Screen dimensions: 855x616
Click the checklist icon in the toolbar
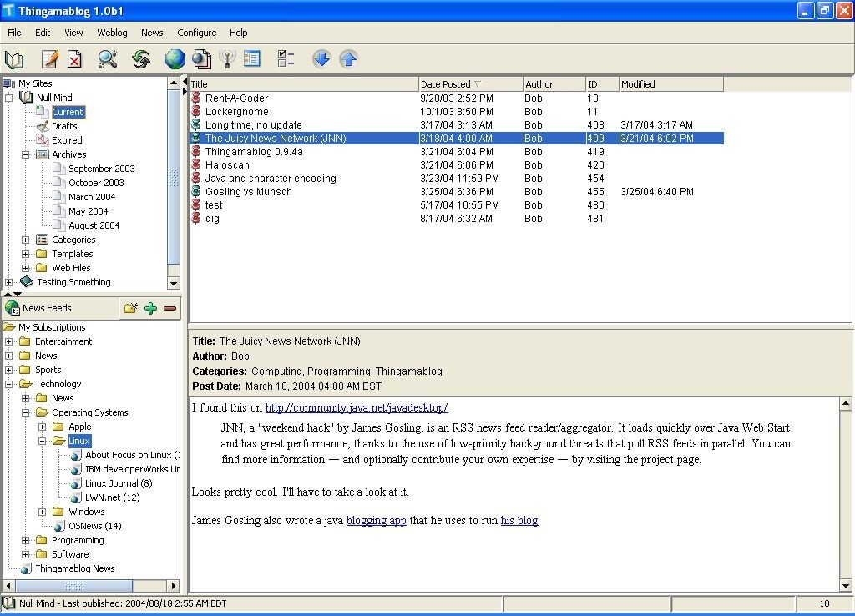click(286, 59)
